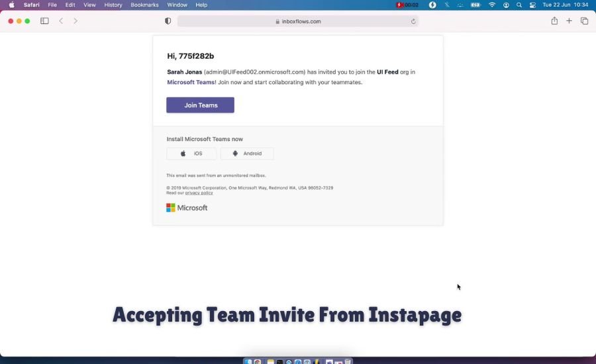Viewport: 596px width, 364px height.
Task: Open the Apple menu
Action: point(11,5)
